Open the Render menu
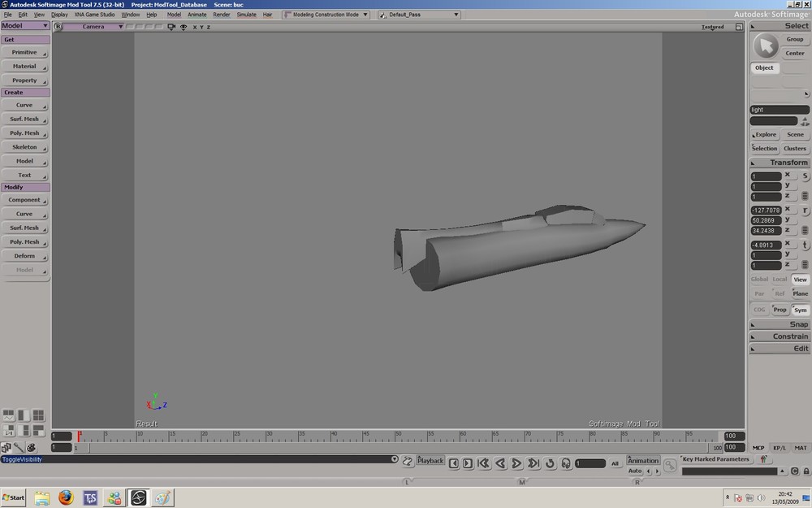The width and height of the screenshot is (812, 508). click(x=221, y=15)
